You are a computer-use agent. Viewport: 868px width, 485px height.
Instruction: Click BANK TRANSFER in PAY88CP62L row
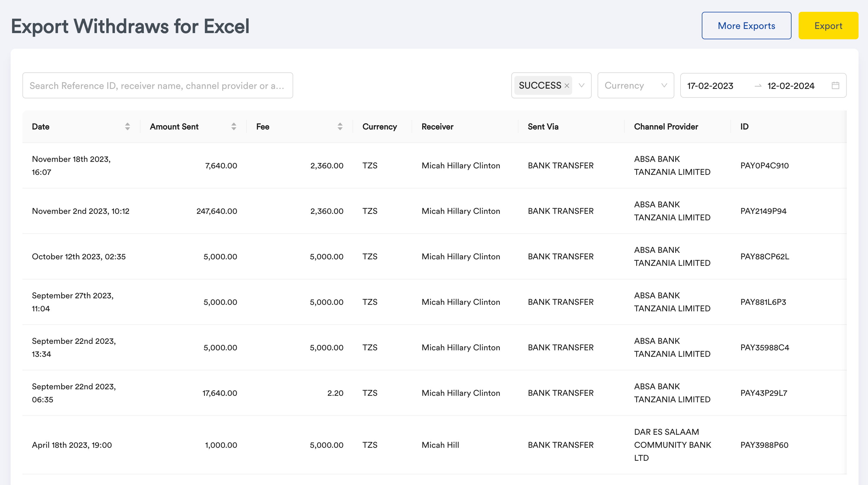[x=561, y=257]
